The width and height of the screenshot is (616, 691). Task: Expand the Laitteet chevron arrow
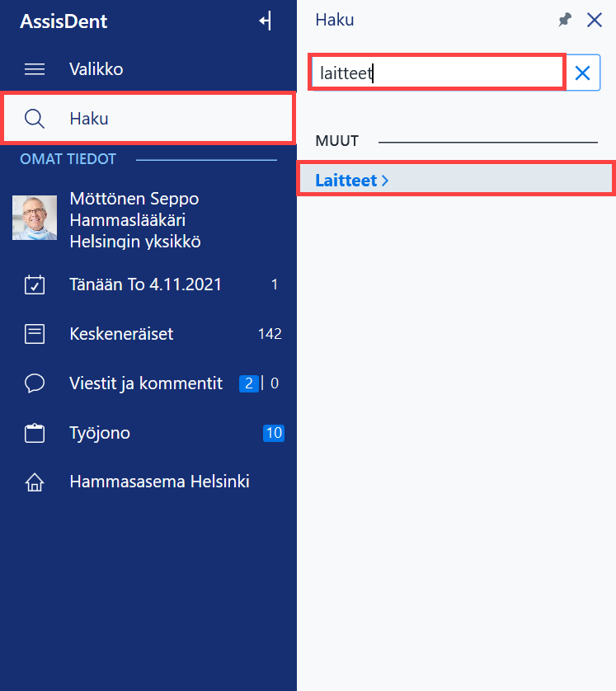385,181
